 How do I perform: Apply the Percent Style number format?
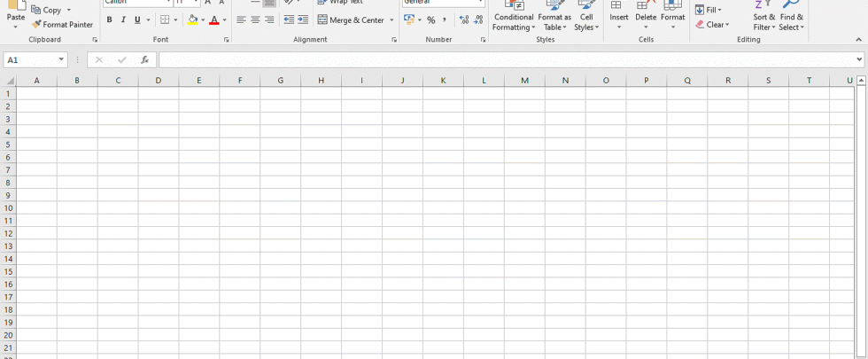point(431,20)
